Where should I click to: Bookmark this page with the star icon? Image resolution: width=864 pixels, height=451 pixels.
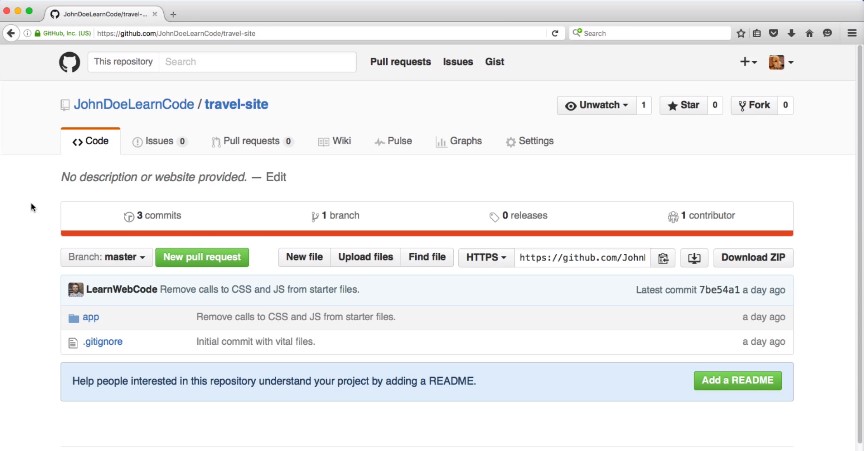[x=741, y=33]
